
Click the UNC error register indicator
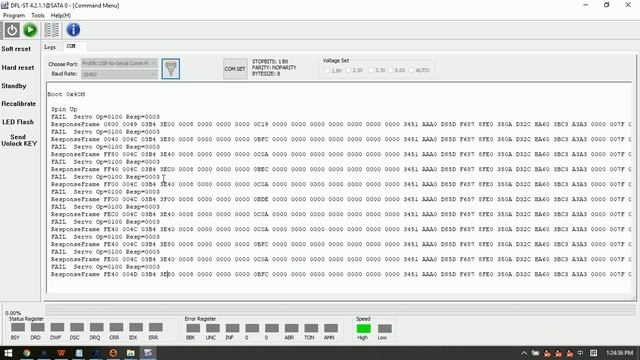tap(213, 328)
